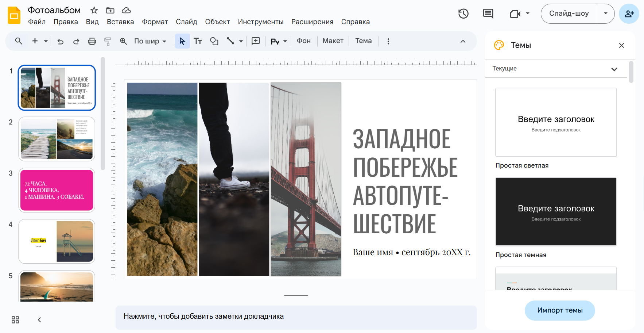The height and width of the screenshot is (333, 644).
Task: Click the add comment toolbar icon
Action: (256, 41)
